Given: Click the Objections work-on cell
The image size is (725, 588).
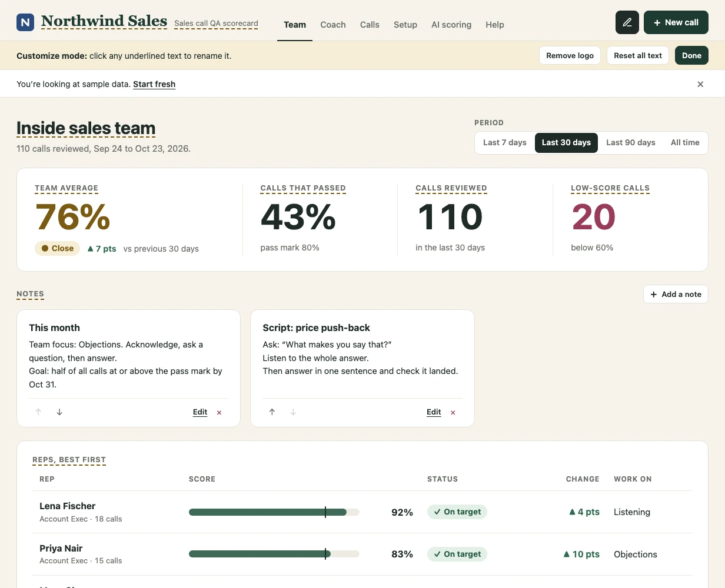Looking at the screenshot, I should [x=636, y=554].
